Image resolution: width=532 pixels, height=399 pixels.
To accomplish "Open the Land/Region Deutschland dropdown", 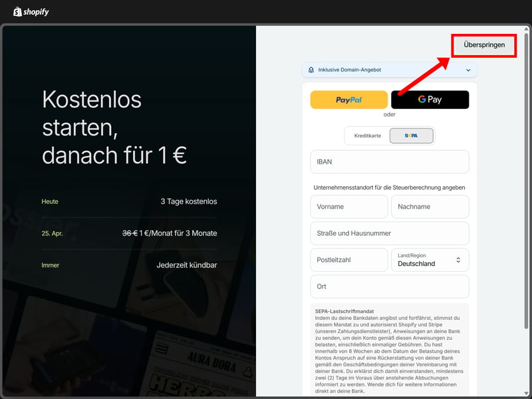I will [430, 260].
